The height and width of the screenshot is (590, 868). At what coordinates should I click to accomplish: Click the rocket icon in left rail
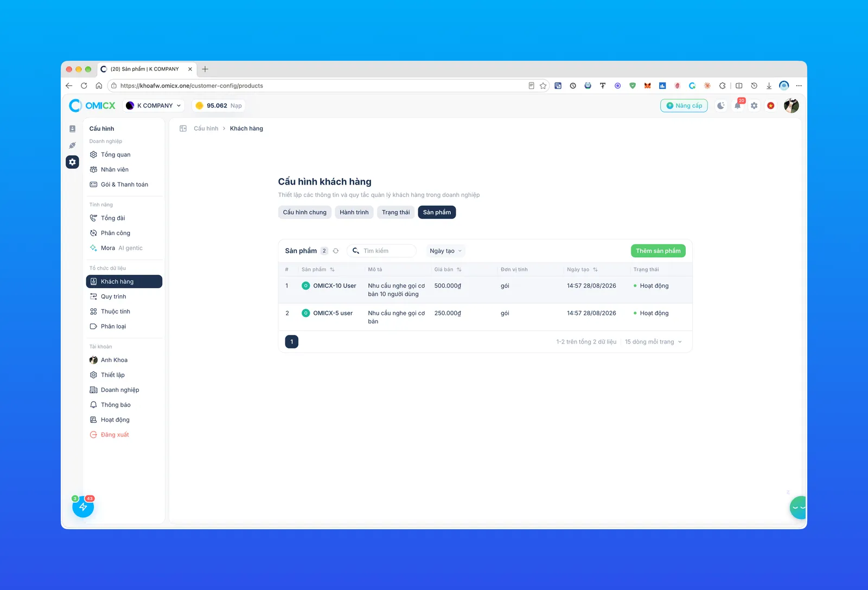72,145
